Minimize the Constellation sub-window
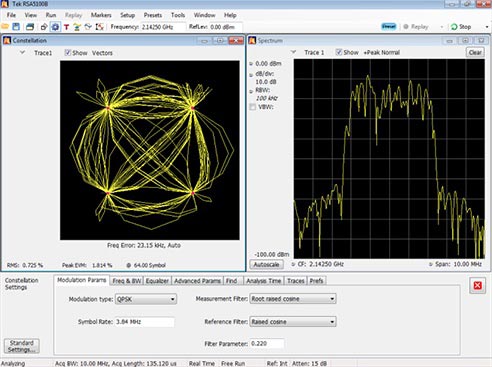 pos(204,41)
